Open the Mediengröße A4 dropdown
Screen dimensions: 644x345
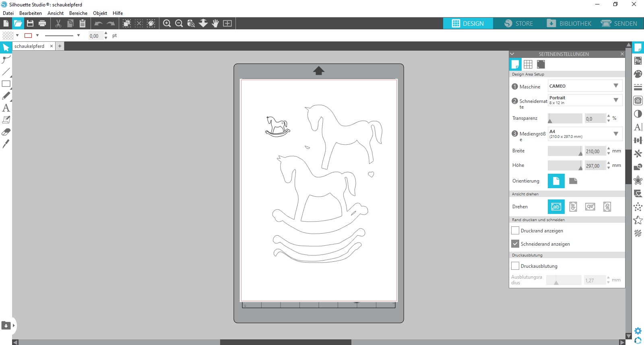(585, 134)
